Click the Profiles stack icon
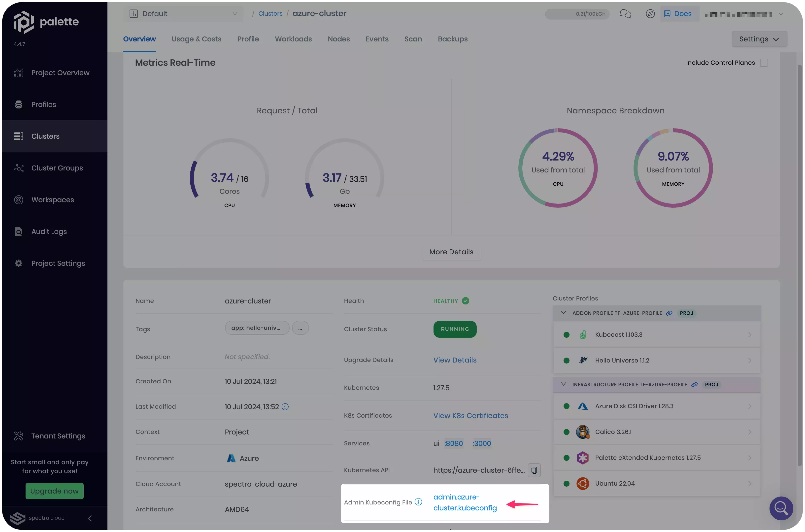Viewport: 805px width, 532px height. tap(19, 104)
